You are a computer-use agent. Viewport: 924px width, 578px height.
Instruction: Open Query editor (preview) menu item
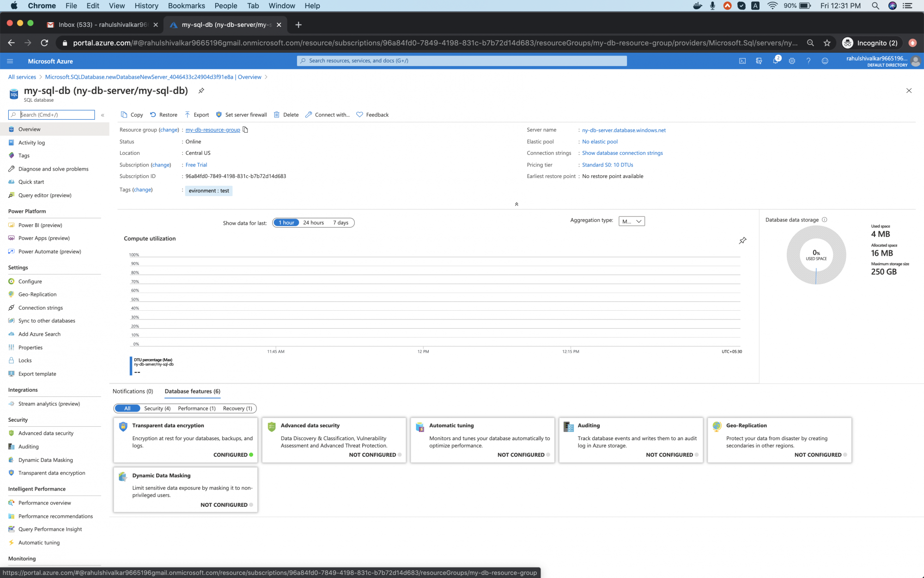coord(45,195)
